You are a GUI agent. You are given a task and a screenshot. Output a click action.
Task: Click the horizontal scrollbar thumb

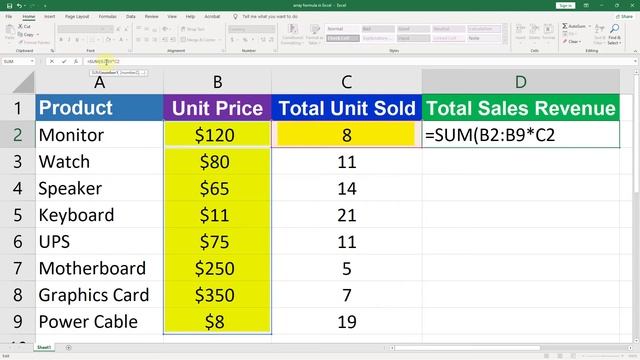click(x=467, y=348)
